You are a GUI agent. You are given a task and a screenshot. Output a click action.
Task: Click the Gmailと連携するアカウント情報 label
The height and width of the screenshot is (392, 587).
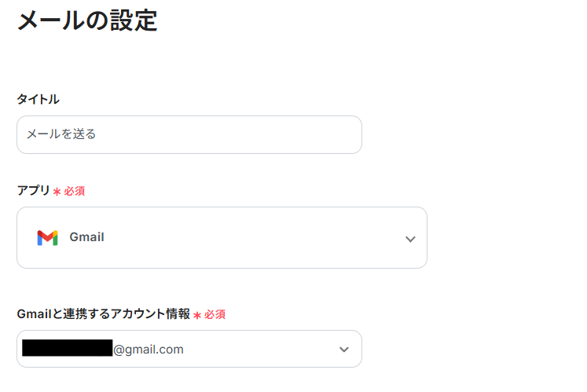pos(103,313)
